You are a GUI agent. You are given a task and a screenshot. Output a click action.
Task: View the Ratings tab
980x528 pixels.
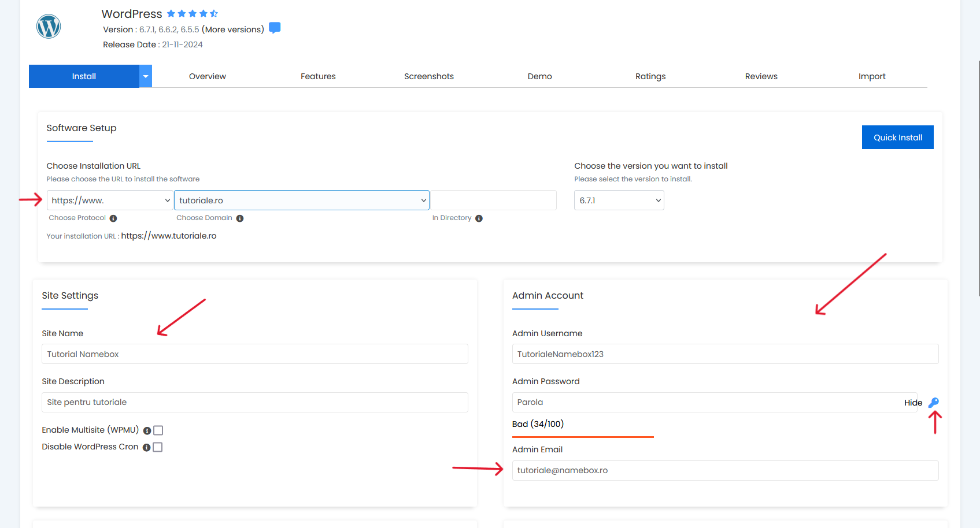tap(650, 76)
